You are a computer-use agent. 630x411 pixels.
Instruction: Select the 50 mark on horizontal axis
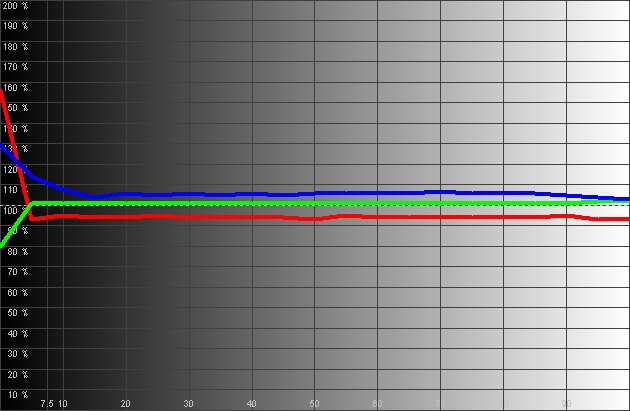[x=315, y=404]
